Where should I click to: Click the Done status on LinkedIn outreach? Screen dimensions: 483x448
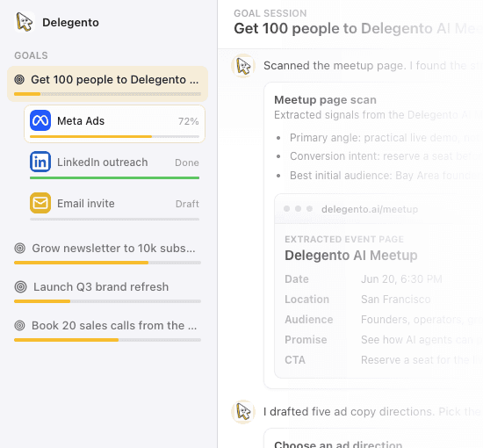(187, 163)
